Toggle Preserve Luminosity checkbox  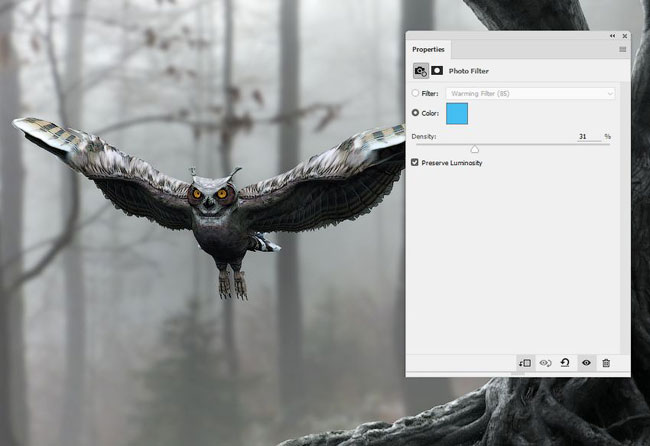[415, 162]
